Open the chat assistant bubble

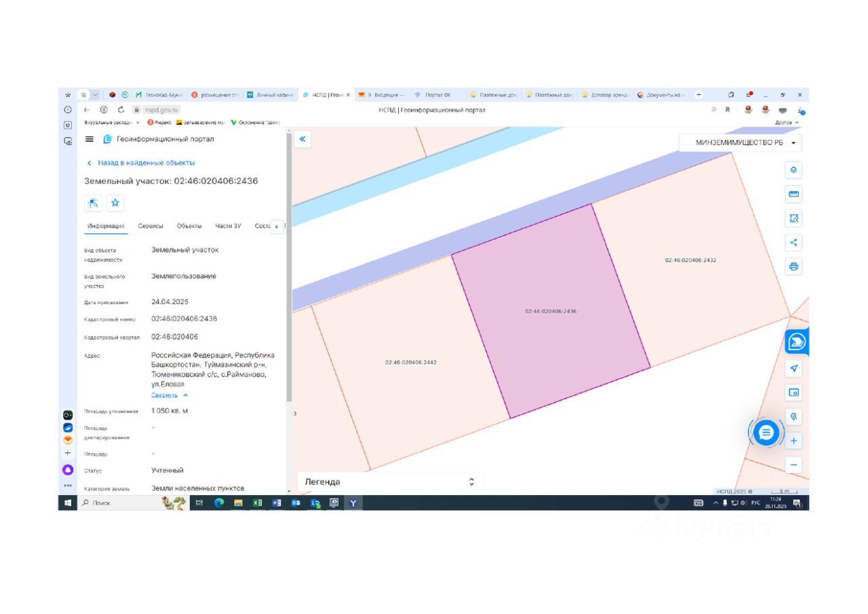(x=766, y=432)
